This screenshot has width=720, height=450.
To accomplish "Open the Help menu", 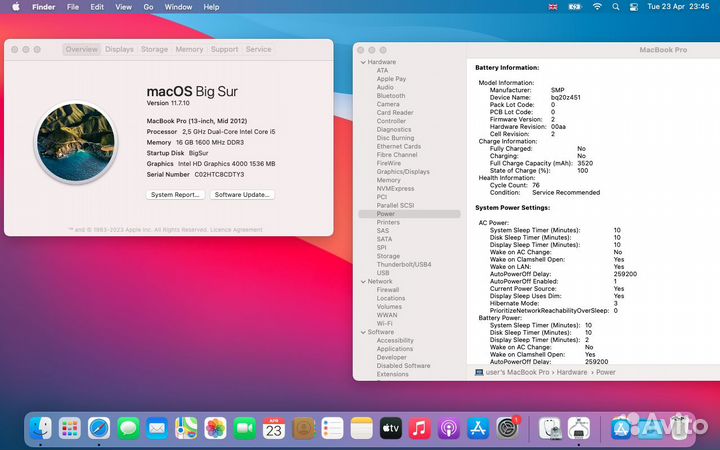I will [x=211, y=7].
